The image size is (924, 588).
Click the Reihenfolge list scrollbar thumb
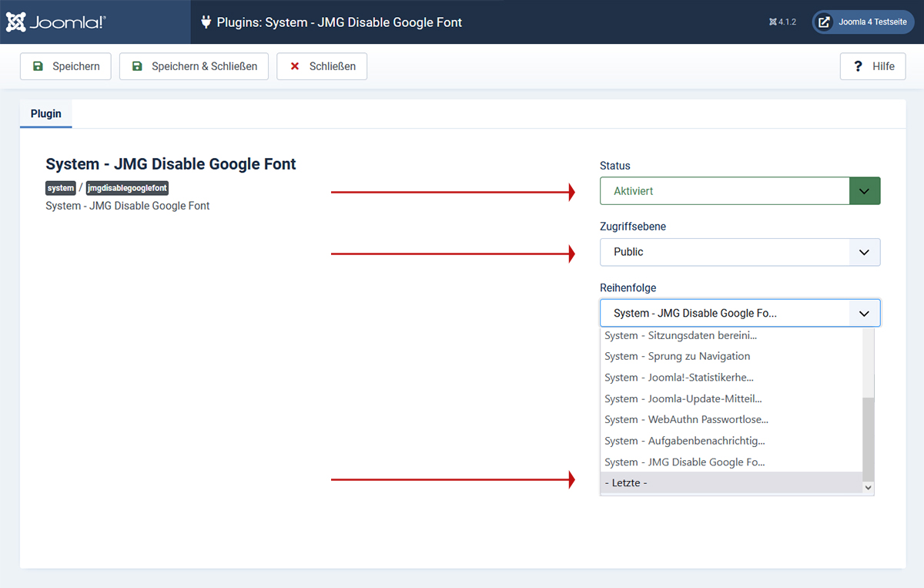869,439
